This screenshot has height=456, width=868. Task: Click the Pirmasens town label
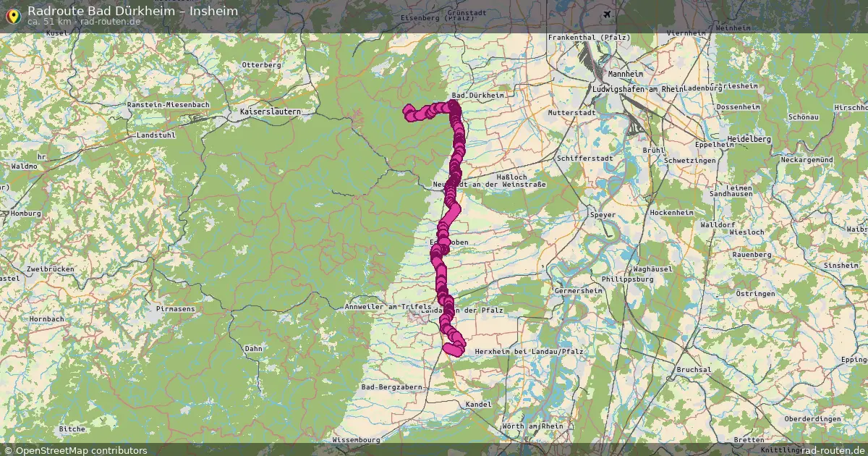click(175, 309)
